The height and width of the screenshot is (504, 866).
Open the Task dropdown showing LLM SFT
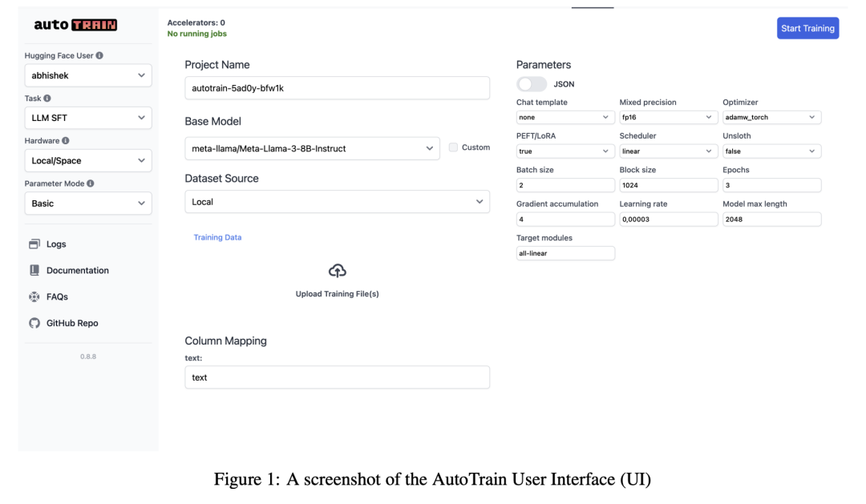[x=87, y=118]
